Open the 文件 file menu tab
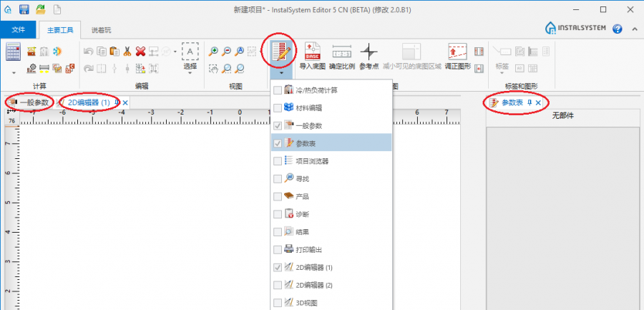Image resolution: width=644 pixels, height=310 pixels. point(19,29)
